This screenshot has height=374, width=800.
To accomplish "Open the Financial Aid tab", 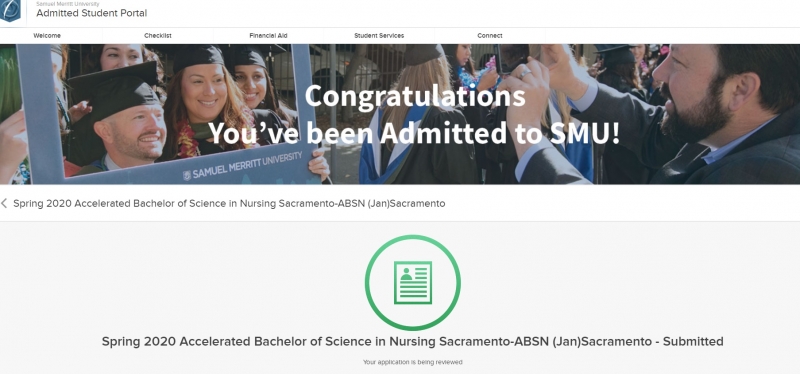I will pos(268,36).
